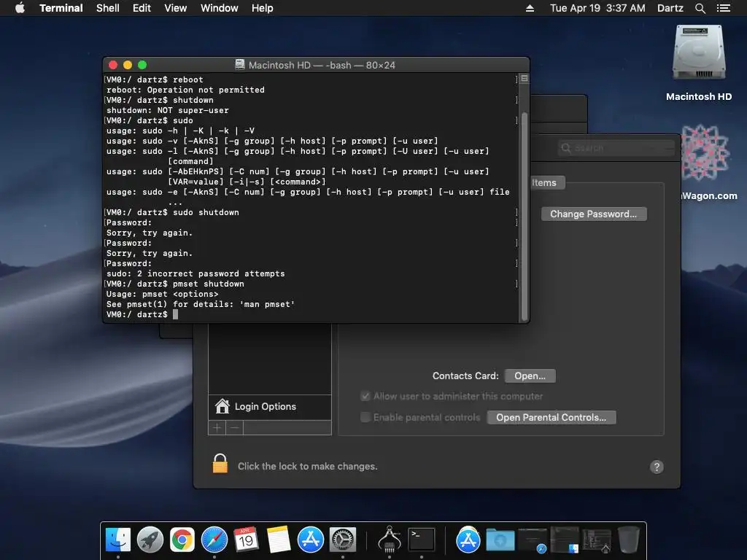Open Spotlight search magnifier
This screenshot has width=747, height=560.
700,8
